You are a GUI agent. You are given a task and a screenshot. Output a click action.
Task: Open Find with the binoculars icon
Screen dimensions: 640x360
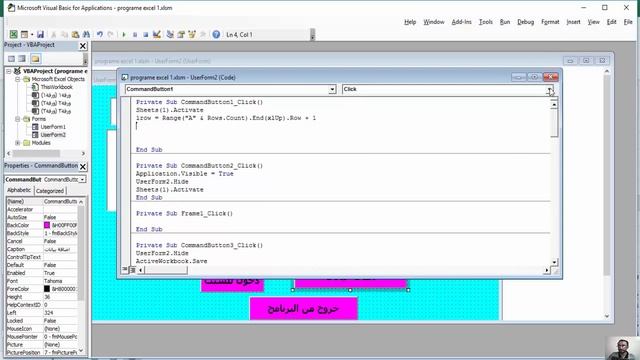[x=86, y=35]
